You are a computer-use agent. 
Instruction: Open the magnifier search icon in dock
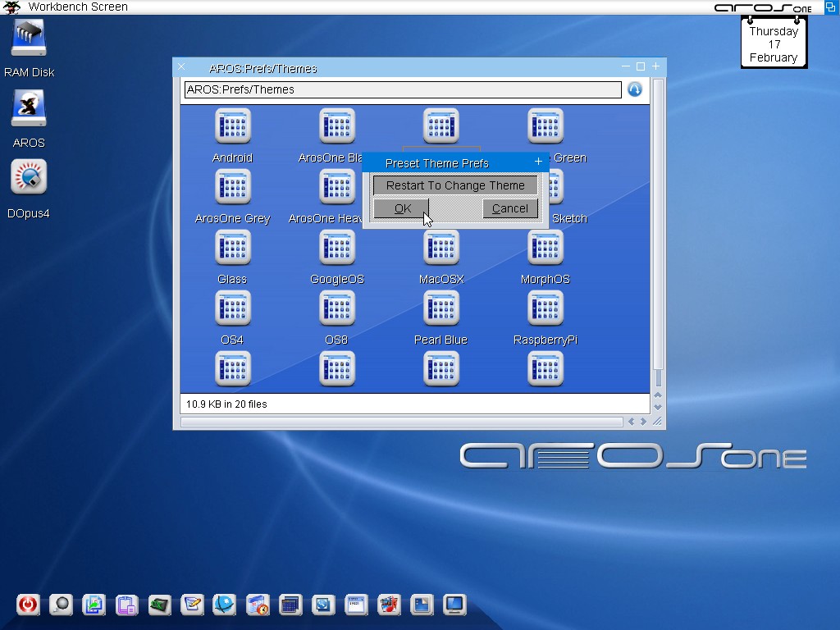pos(61,605)
